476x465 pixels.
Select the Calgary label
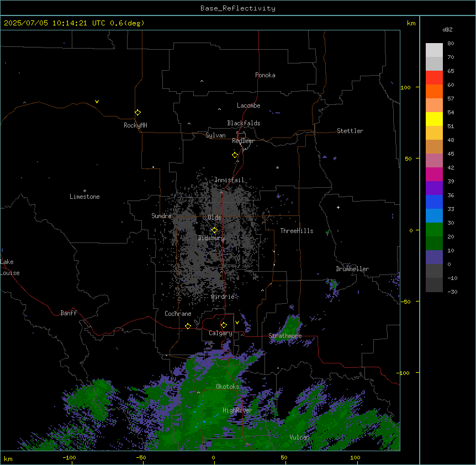pyautogui.click(x=220, y=333)
